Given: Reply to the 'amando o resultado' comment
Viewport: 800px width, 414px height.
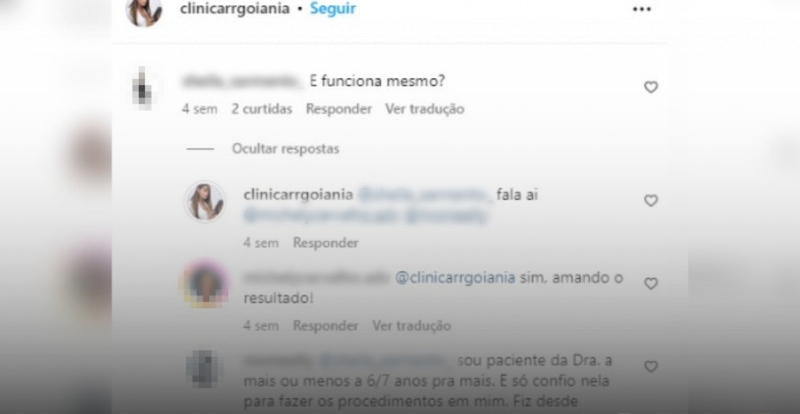Looking at the screenshot, I should (326, 325).
